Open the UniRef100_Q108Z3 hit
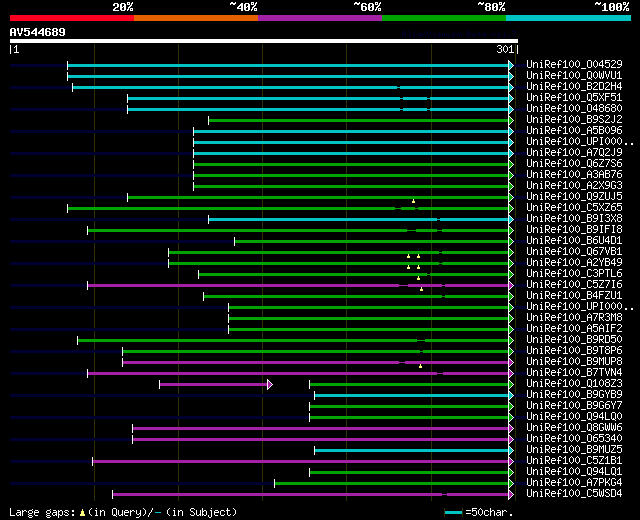640x520 pixels. click(574, 384)
